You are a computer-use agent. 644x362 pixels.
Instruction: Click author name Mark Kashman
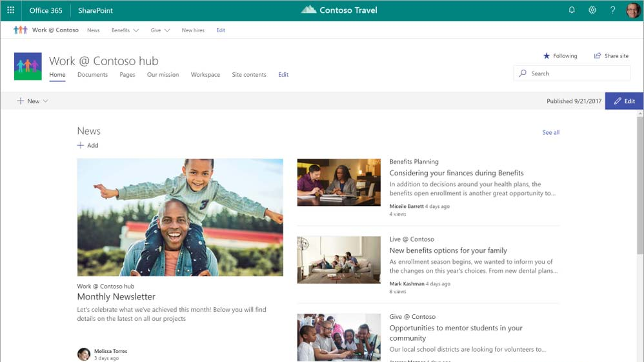(x=407, y=284)
